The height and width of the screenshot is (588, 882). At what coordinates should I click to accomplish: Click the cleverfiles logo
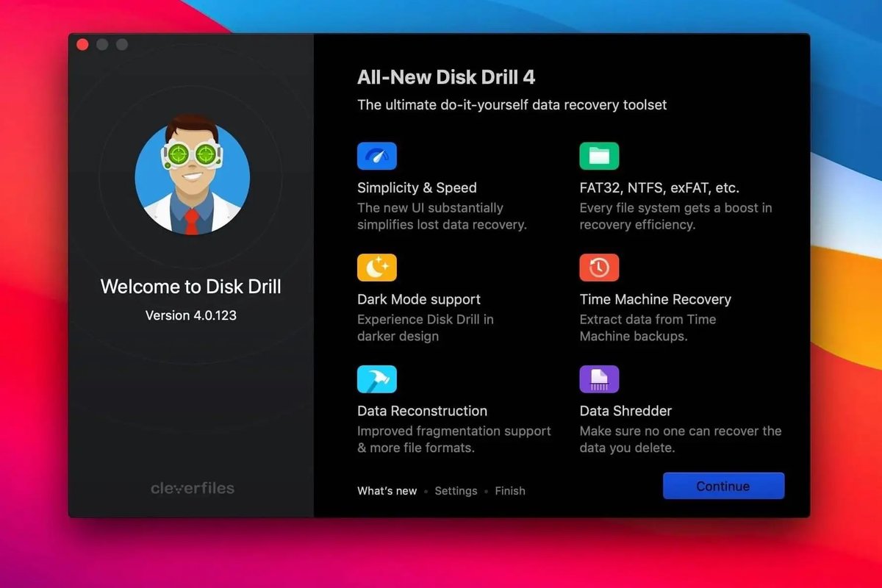(192, 488)
